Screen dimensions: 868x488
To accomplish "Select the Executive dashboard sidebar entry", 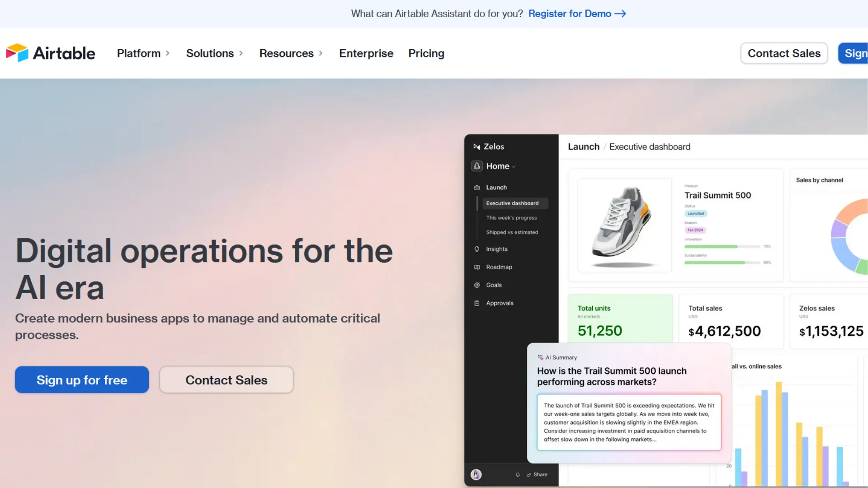I will pos(512,203).
